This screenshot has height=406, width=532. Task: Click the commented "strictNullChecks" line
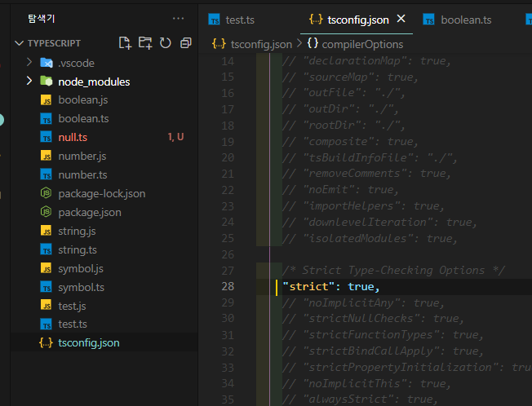tap(373, 319)
